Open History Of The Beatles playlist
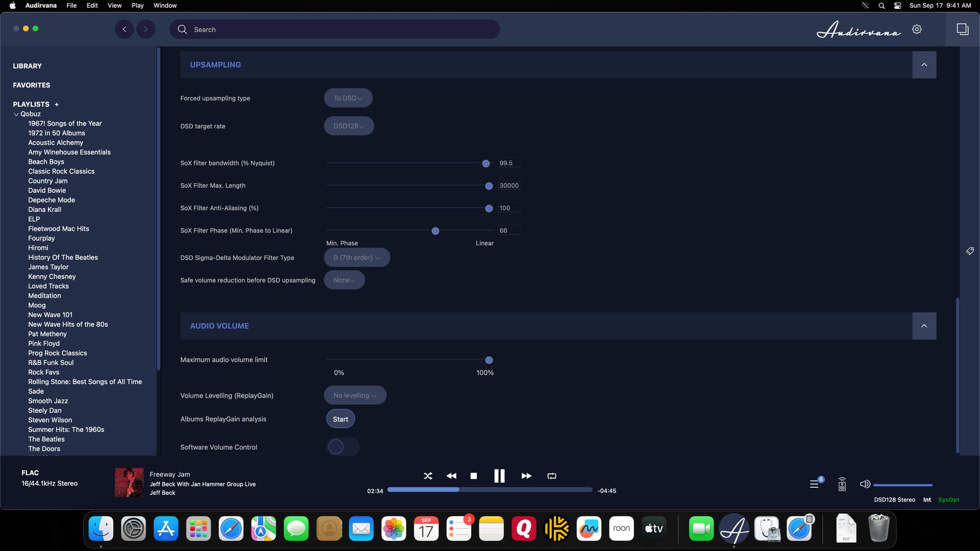Viewport: 980px width, 551px height. pyautogui.click(x=63, y=258)
